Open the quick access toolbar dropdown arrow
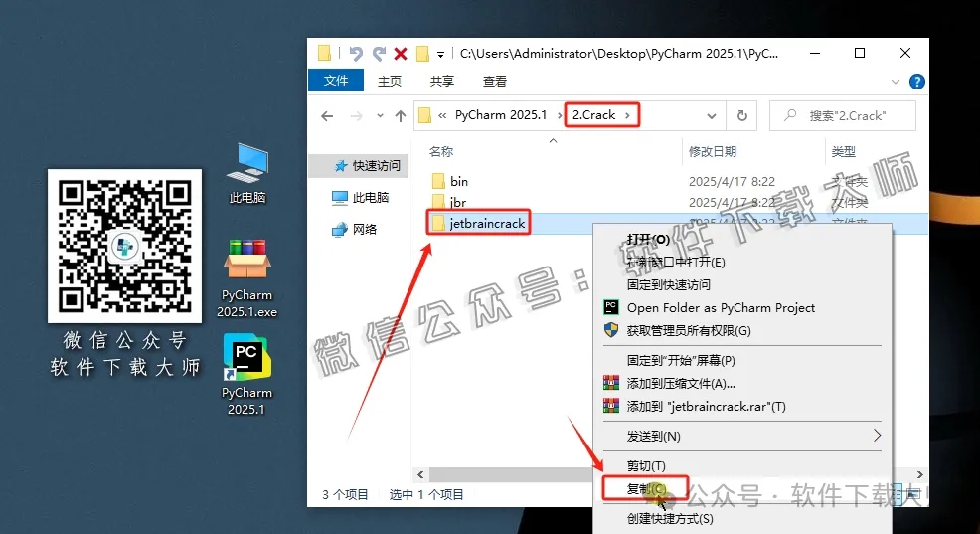 pos(440,55)
